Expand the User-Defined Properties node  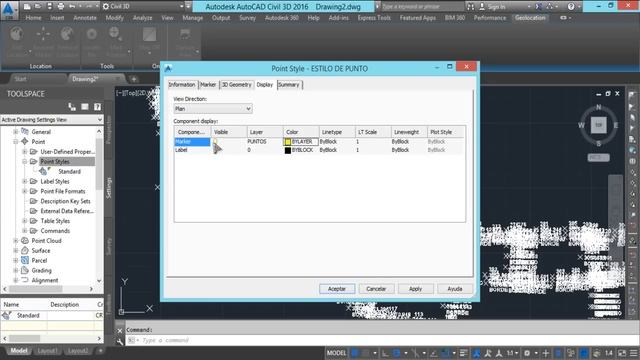click(24, 151)
